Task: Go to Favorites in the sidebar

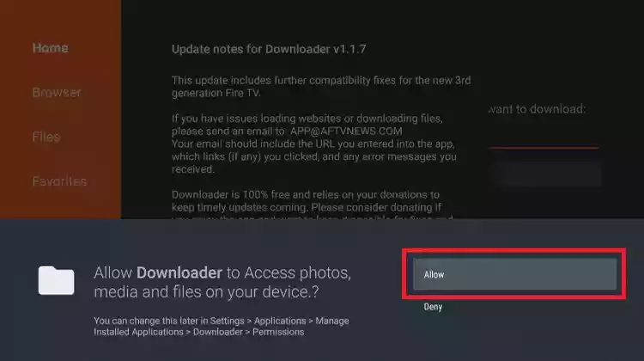Action: click(59, 180)
